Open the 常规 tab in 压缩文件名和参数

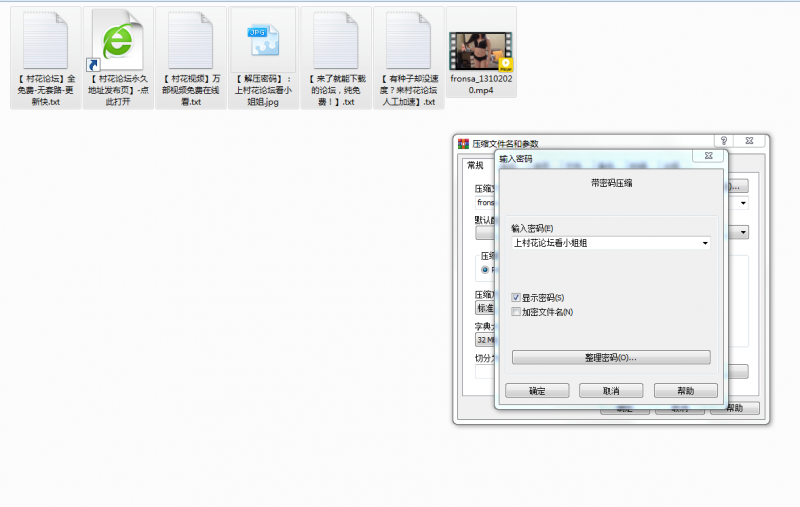click(x=475, y=165)
